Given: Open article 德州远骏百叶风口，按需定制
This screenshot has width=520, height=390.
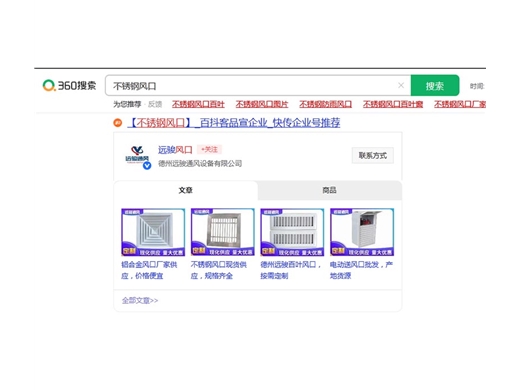Looking at the screenshot, I should pos(290,270).
